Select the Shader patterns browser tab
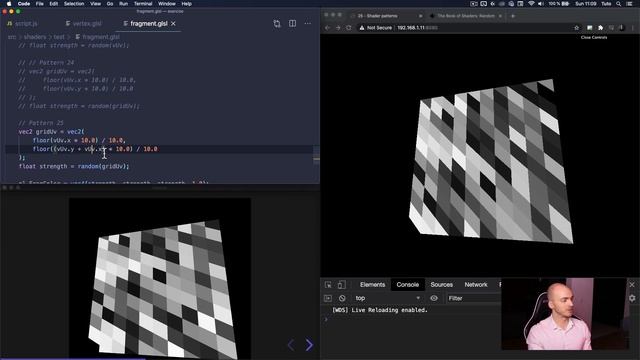 (x=378, y=16)
